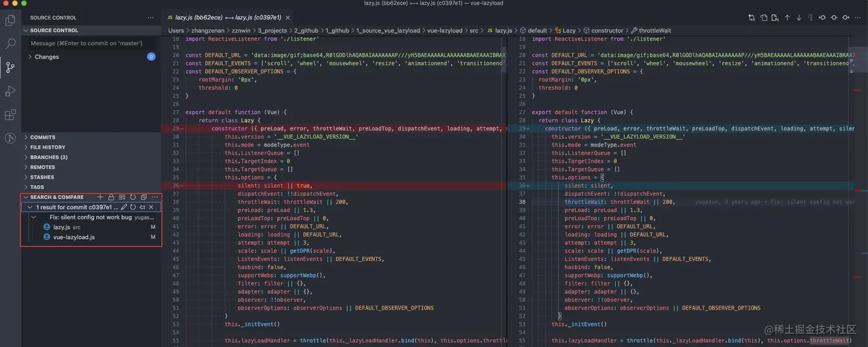Click the open revision icon in editor toolbar

point(774,18)
